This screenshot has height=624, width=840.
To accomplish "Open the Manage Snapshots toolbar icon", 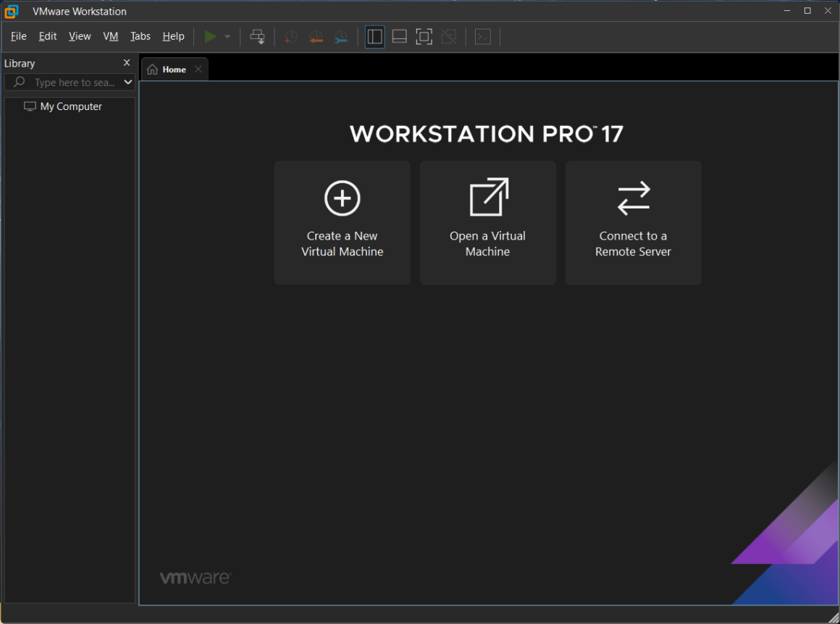I will tap(341, 36).
